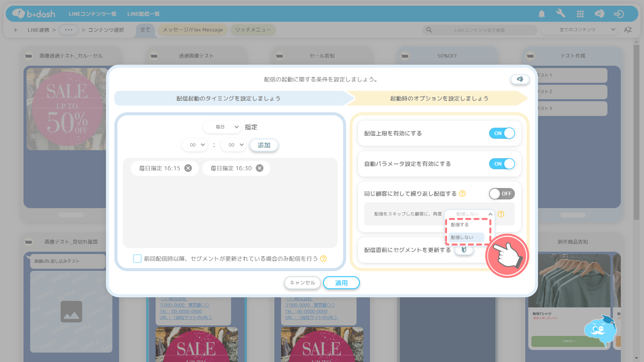The width and height of the screenshot is (644, 362).
Task: Click the LINE連携 breadcrumb link
Action: pos(39,30)
